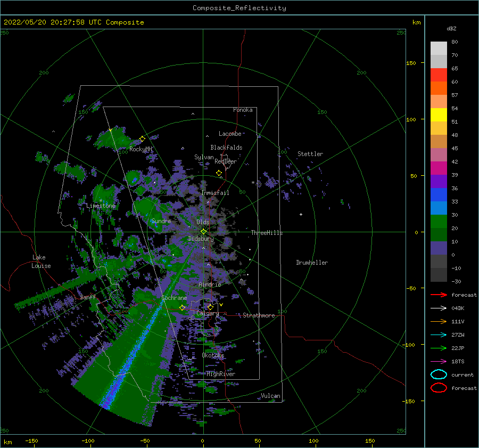Click the Didsbury city label
479x448 pixels.
[201, 239]
